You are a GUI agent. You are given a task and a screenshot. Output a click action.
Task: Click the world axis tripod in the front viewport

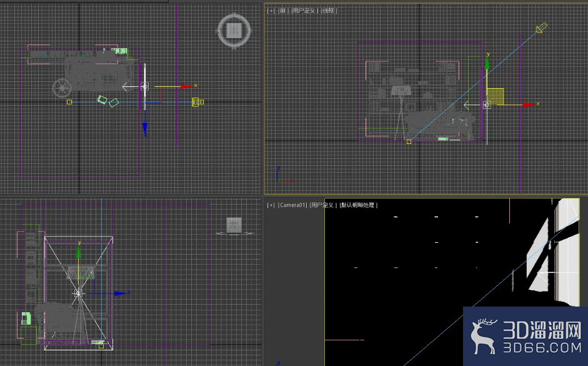click(283, 176)
